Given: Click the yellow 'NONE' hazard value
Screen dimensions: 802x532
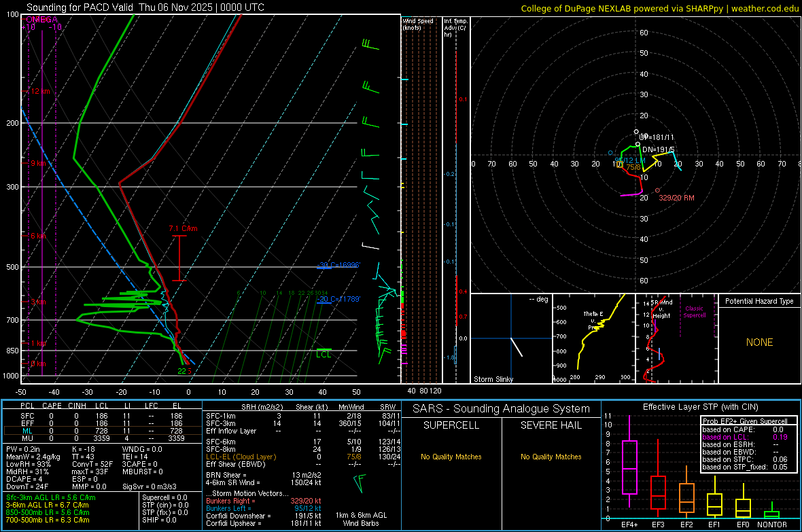Looking at the screenshot, I should (x=759, y=342).
